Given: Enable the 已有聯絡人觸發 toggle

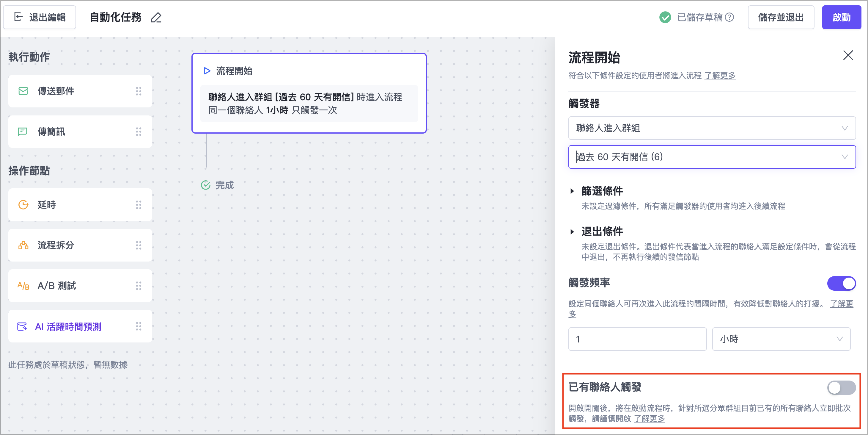Looking at the screenshot, I should [841, 387].
